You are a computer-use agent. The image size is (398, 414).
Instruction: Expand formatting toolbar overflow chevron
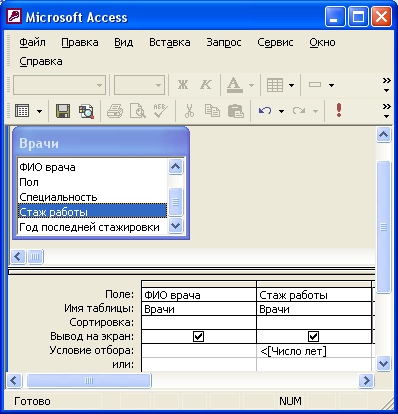386,85
